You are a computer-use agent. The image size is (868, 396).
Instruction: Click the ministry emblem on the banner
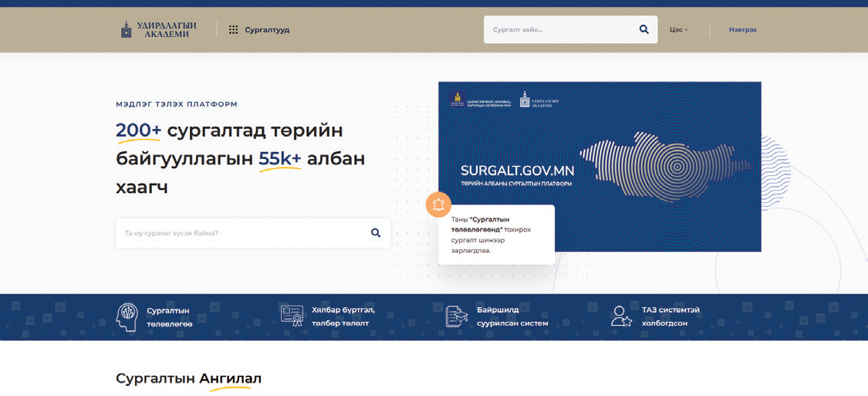458,100
